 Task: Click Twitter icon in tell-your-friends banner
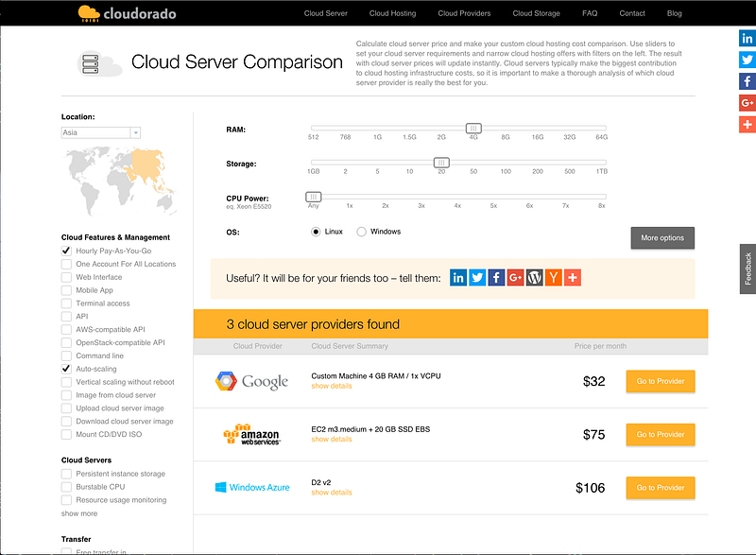[x=477, y=277]
